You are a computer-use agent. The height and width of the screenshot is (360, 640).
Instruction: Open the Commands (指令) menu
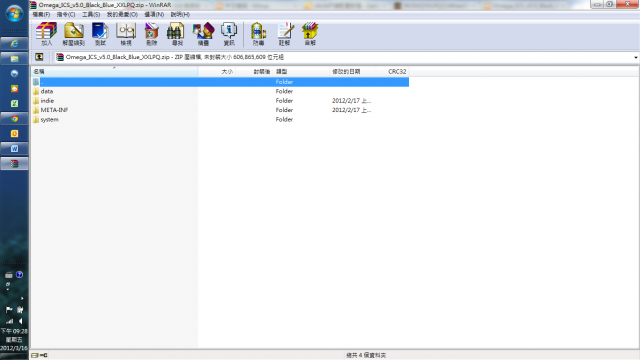[x=66, y=14]
